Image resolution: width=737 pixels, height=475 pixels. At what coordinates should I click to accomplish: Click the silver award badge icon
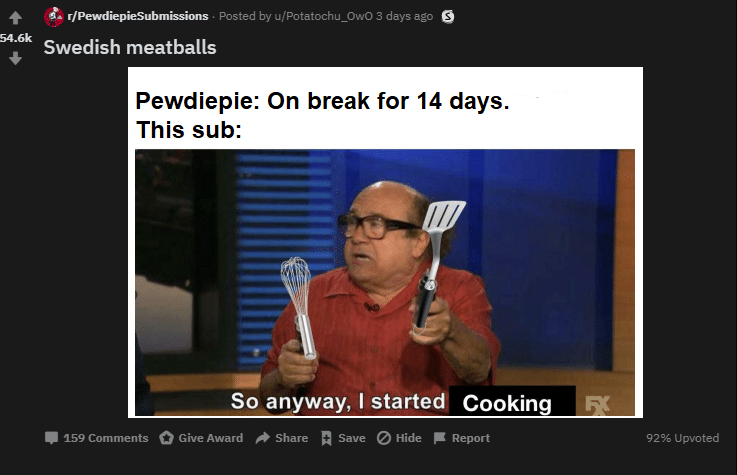(x=448, y=17)
